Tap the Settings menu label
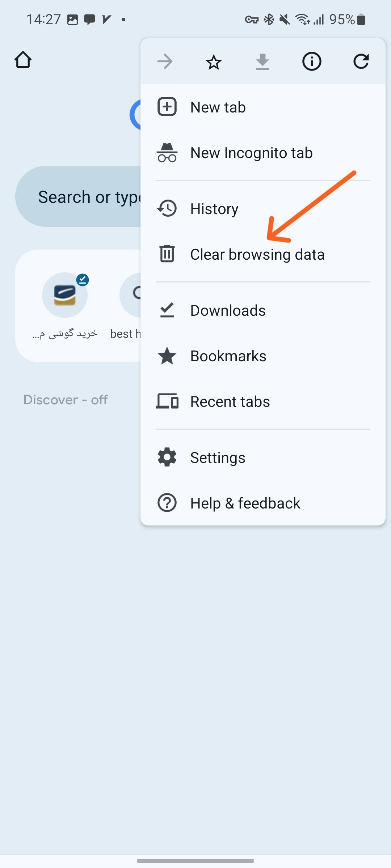Image resolution: width=391 pixels, height=868 pixels. [x=218, y=458]
